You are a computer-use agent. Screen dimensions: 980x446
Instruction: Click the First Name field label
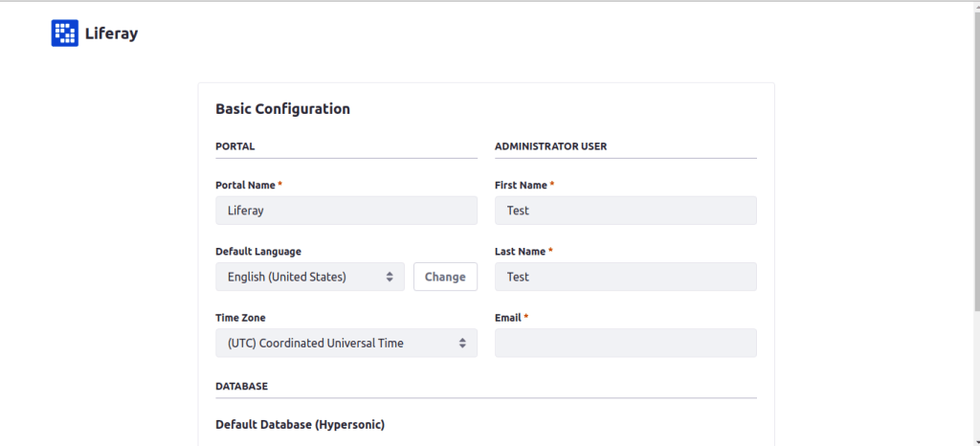[522, 185]
